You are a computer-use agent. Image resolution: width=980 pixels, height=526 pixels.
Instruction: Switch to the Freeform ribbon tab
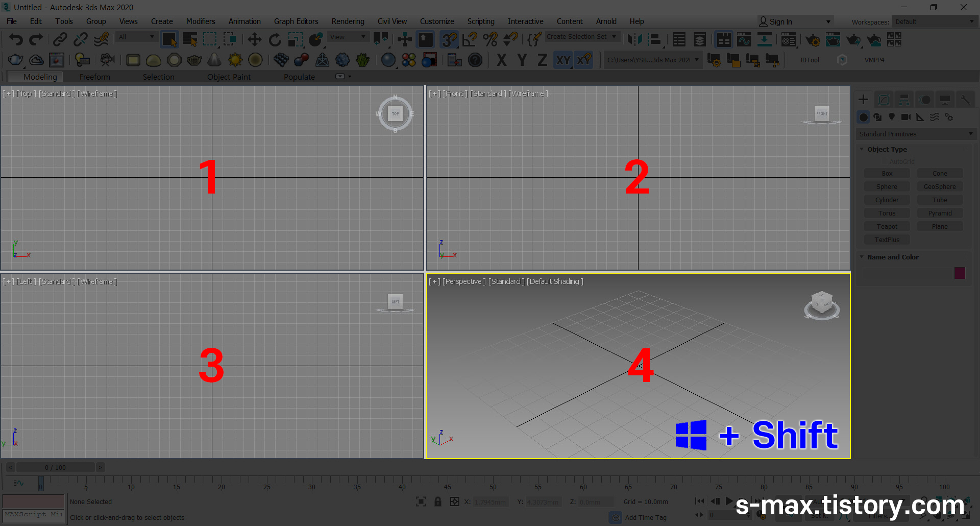pos(95,77)
